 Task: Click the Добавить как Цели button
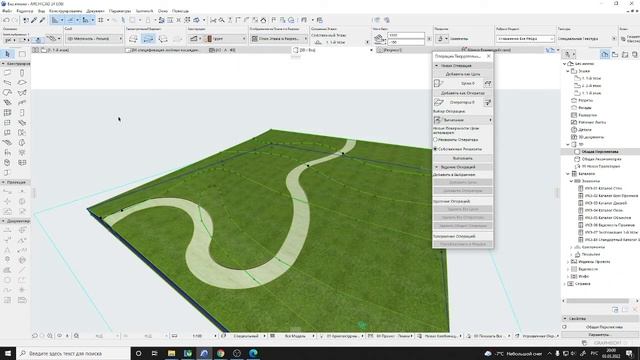(462, 74)
